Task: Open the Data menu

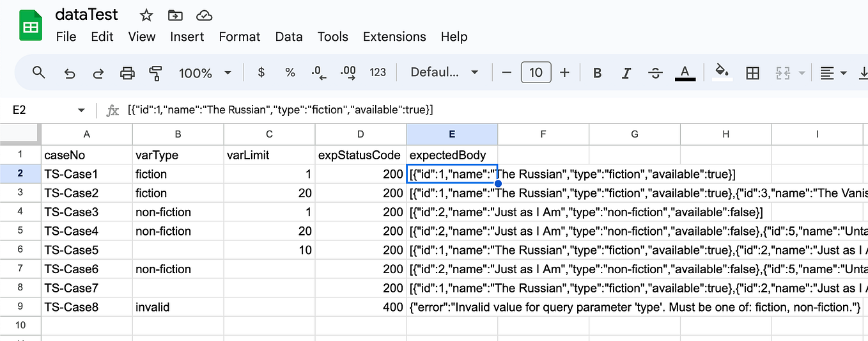Action: pos(289,36)
